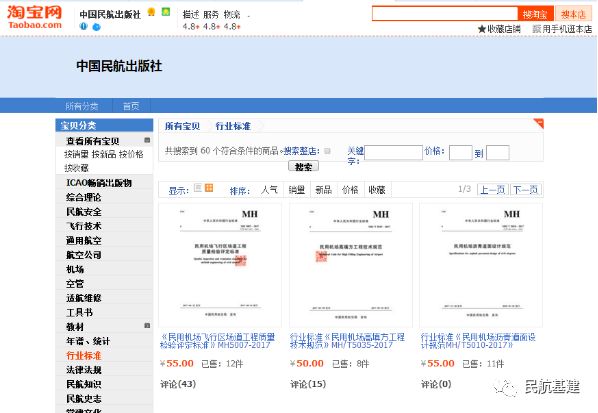598x413 pixels.
Task: Sort by 按价格 in sidebar
Action: tap(131, 154)
